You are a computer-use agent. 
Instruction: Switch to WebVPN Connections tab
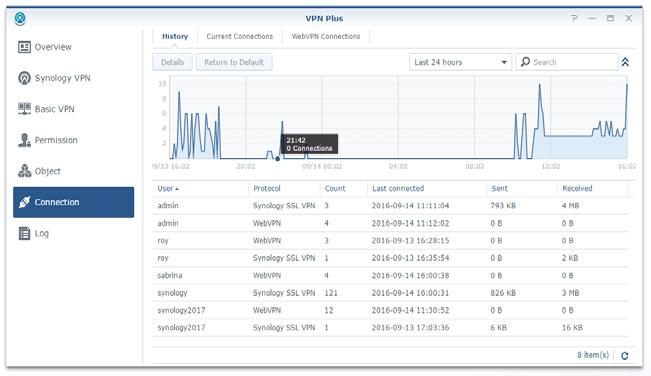tap(326, 37)
